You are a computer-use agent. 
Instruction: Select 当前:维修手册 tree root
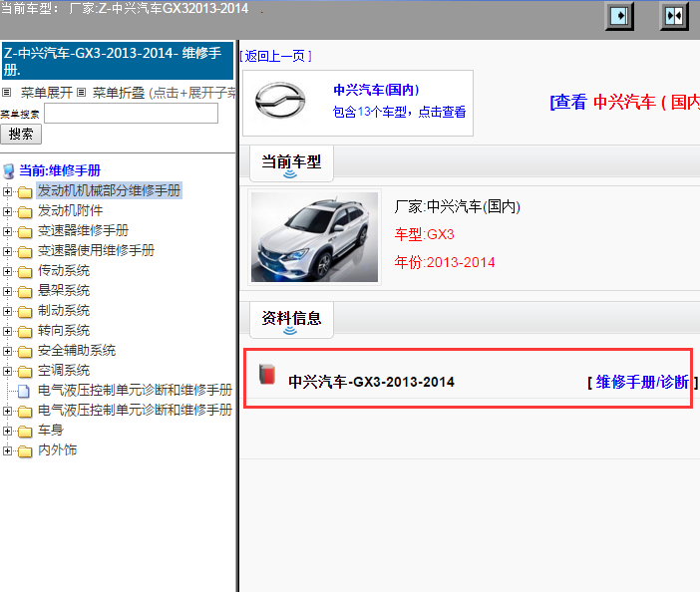pos(60,170)
